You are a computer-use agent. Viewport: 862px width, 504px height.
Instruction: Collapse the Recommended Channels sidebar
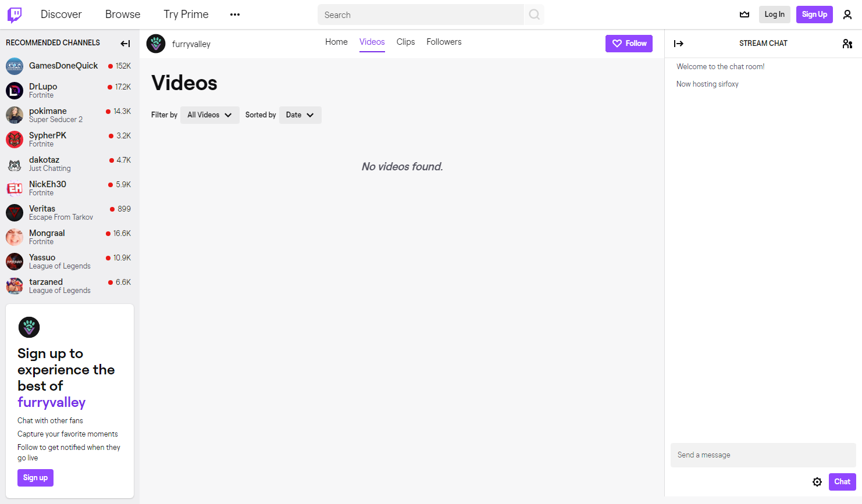pyautogui.click(x=125, y=43)
